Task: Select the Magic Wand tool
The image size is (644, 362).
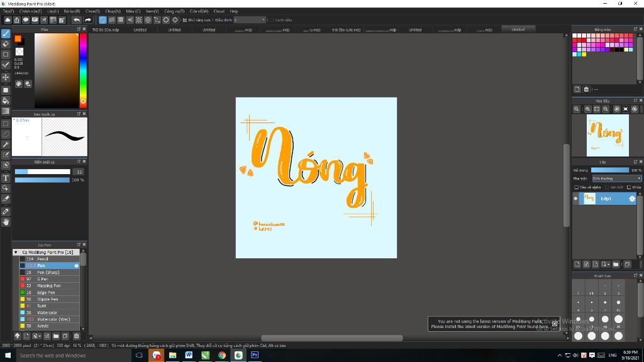Action: [6, 145]
